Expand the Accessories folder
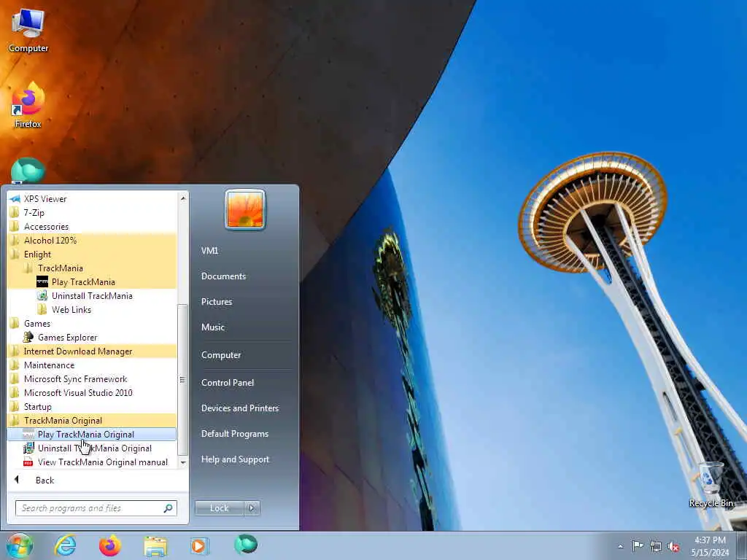747x560 pixels. (93, 226)
